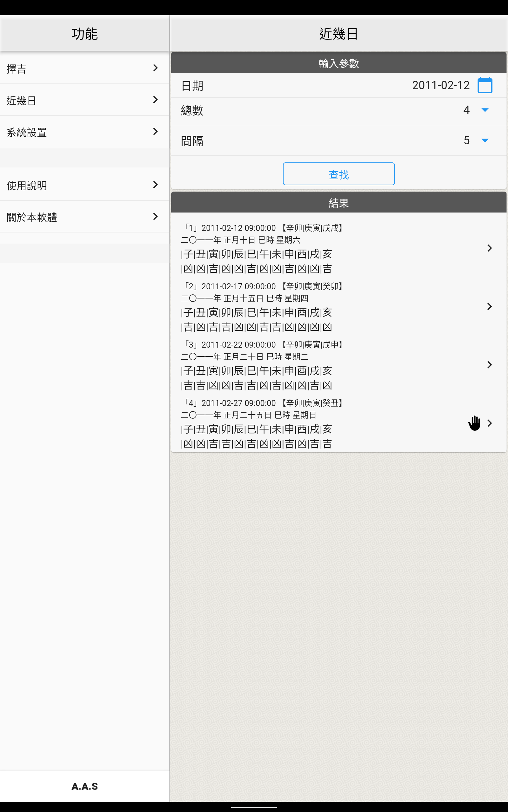The width and height of the screenshot is (508, 812).
Task: Select result row 「3」 正月二十日 星期二
Action: pyautogui.click(x=339, y=365)
